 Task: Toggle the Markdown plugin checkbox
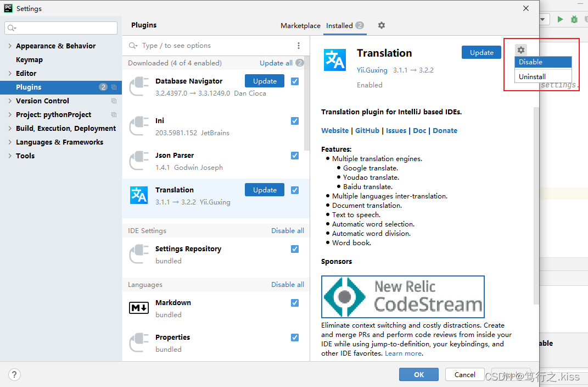tap(295, 302)
